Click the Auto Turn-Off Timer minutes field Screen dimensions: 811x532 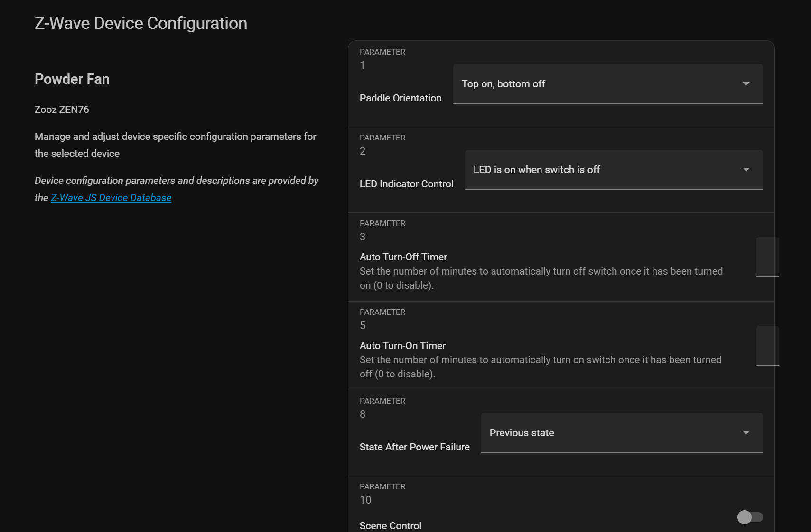pos(767,257)
